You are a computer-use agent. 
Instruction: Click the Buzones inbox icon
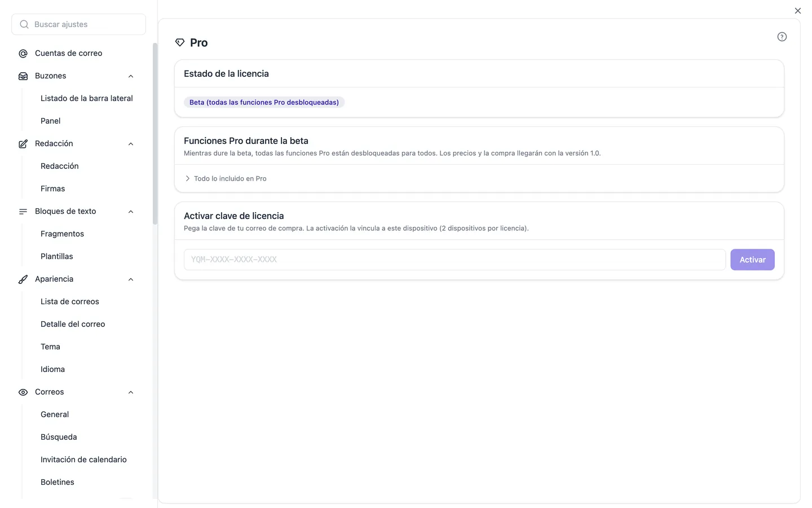point(23,76)
